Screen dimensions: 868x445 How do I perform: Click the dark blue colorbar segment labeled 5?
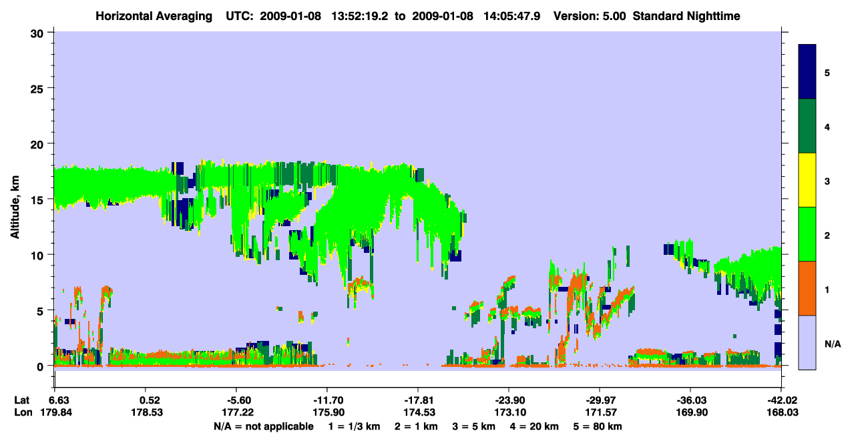(x=807, y=71)
